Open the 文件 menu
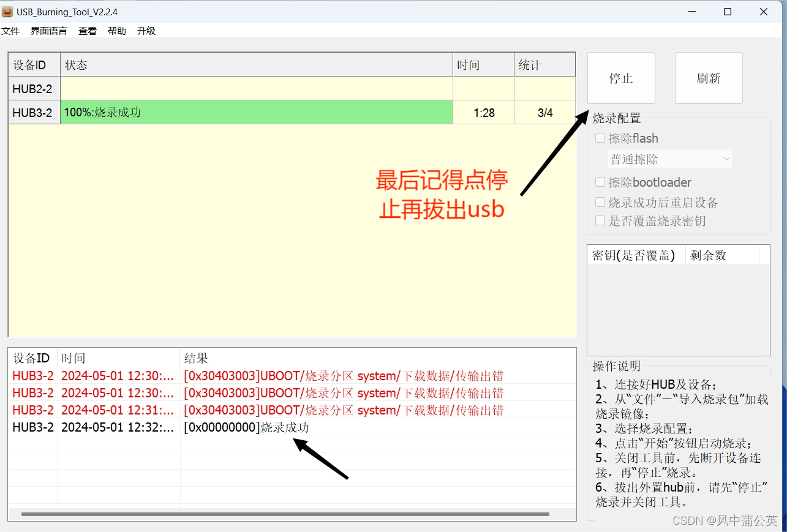787x532 pixels. [x=10, y=31]
